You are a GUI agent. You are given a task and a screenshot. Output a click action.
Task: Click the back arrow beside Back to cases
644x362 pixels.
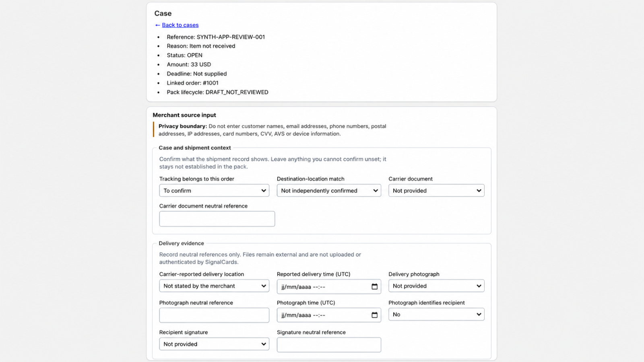pyautogui.click(x=157, y=25)
